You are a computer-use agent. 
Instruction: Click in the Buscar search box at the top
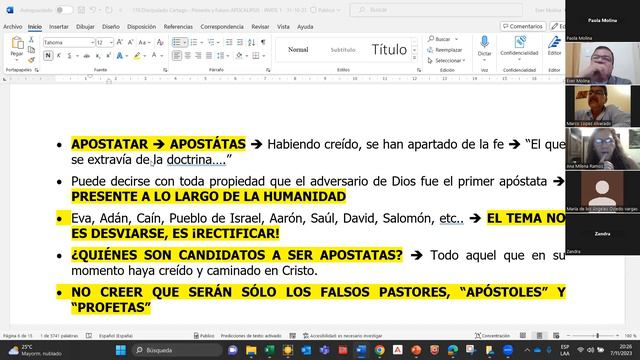(436, 10)
